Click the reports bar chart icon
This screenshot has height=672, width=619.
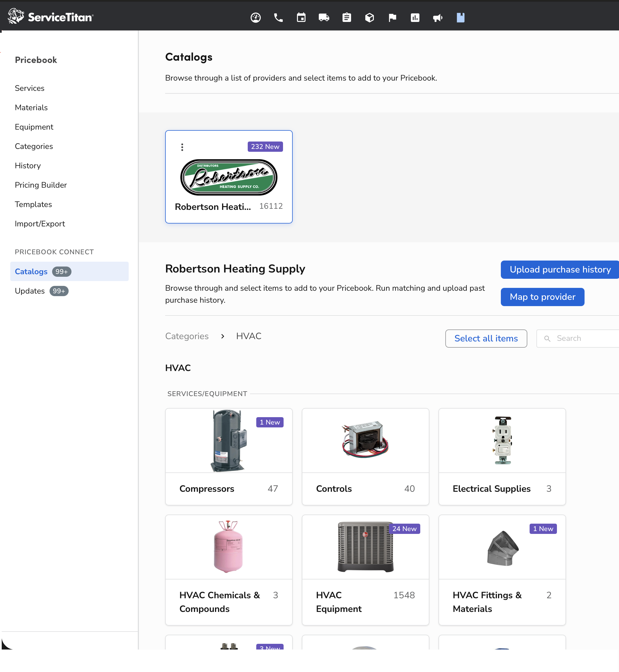pos(415,17)
